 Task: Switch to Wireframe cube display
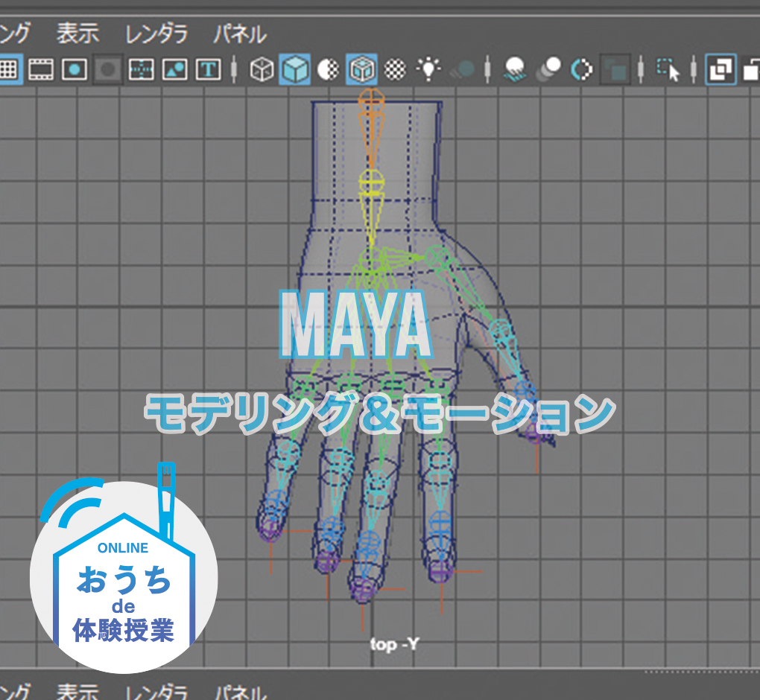click(262, 69)
